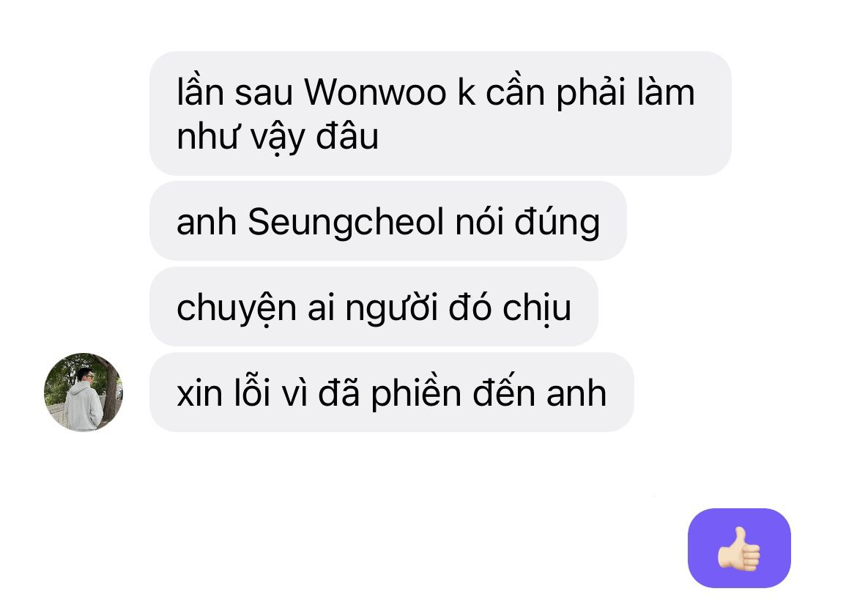Open the sender's profile picture avatar

click(x=84, y=393)
